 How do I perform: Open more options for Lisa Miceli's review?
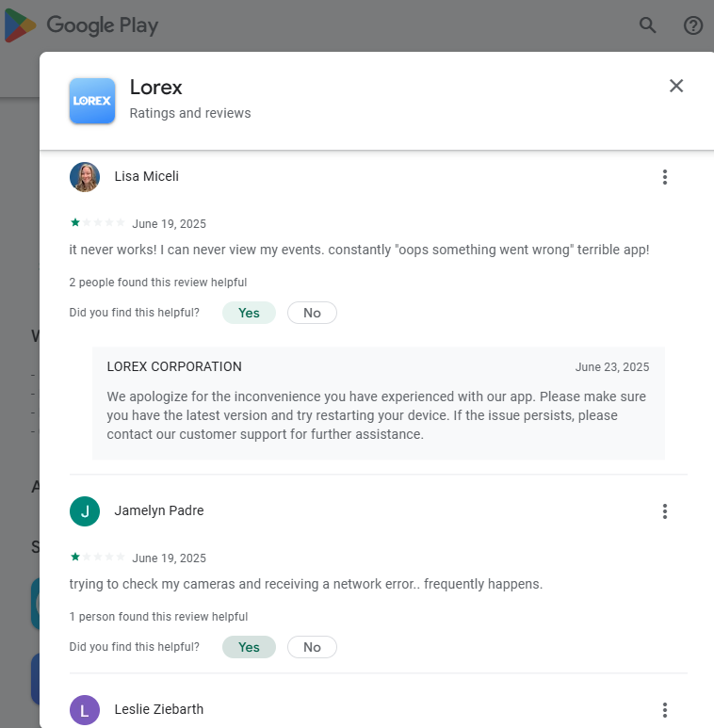click(x=665, y=177)
